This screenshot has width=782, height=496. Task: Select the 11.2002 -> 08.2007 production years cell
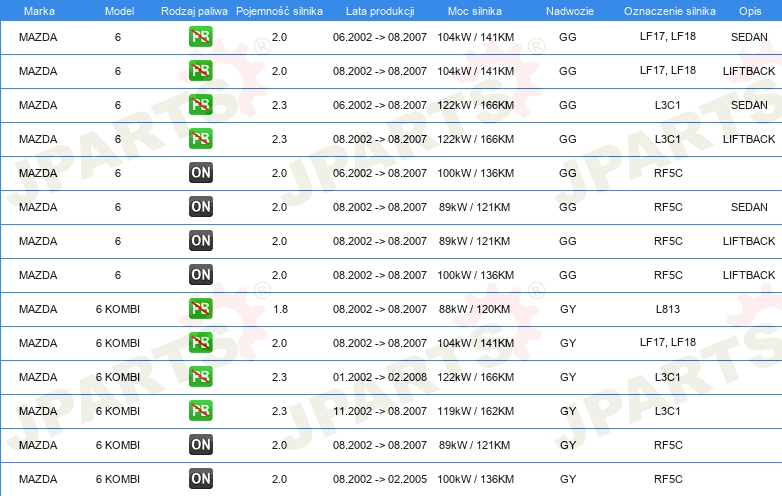click(x=380, y=411)
